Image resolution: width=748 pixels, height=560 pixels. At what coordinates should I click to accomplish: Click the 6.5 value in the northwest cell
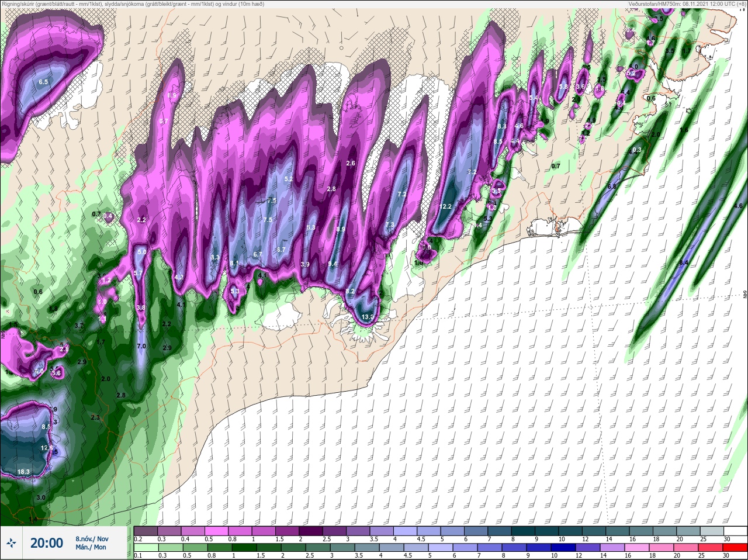click(x=43, y=82)
